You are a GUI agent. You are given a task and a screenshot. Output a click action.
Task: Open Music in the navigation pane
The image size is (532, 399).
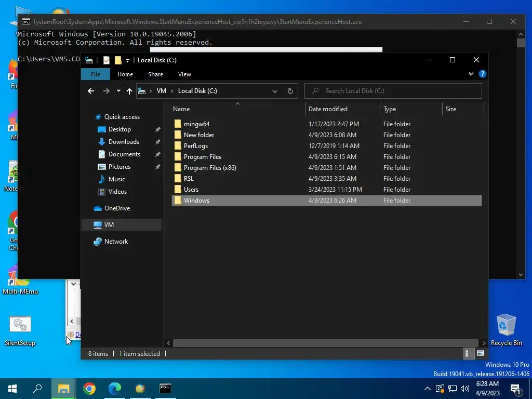pyautogui.click(x=116, y=179)
